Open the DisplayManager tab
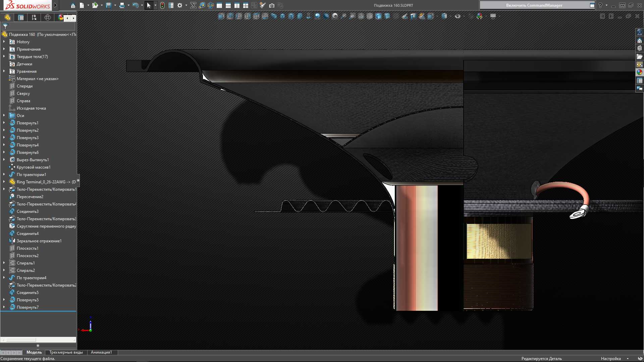This screenshot has height=362, width=644. [x=60, y=17]
